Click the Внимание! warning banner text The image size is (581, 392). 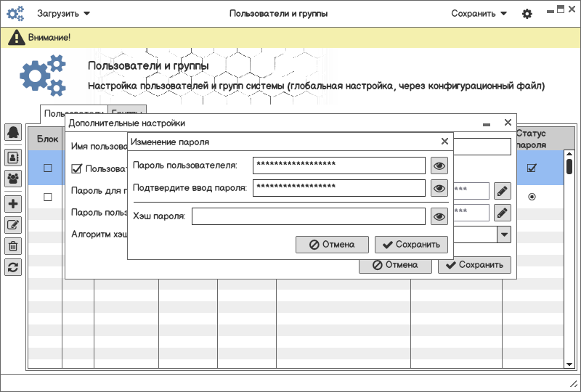point(49,38)
